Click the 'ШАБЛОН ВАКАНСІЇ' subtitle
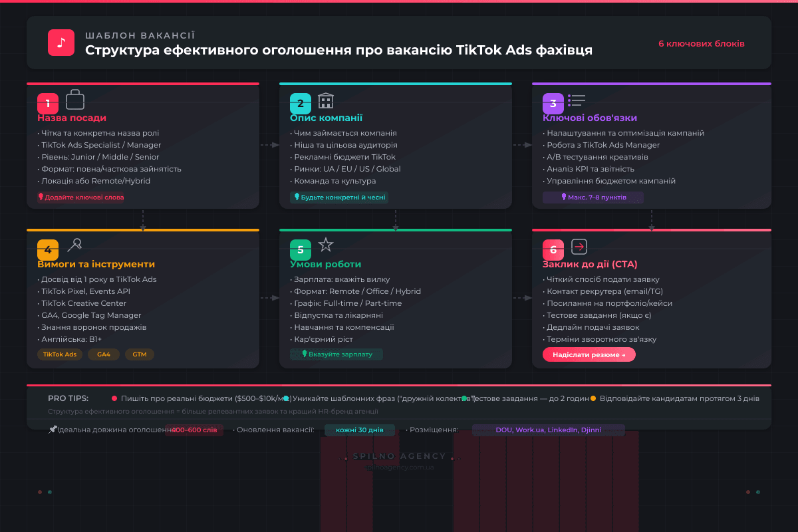This screenshot has height=532, width=798. [x=140, y=35]
